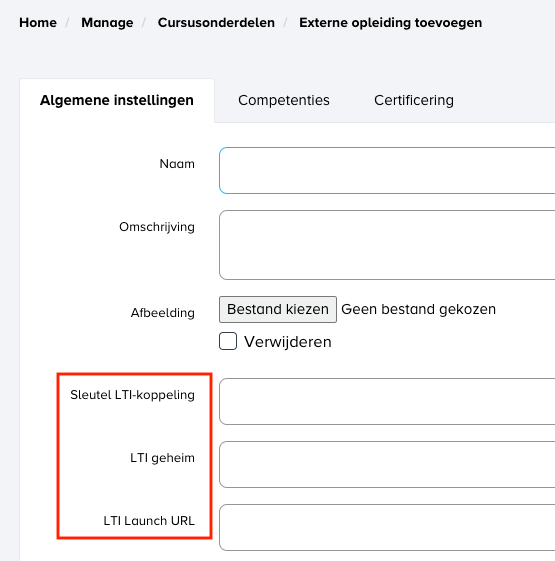Image resolution: width=555 pixels, height=561 pixels.
Task: Select the LTI Launch URL input box
Action: coord(387,527)
